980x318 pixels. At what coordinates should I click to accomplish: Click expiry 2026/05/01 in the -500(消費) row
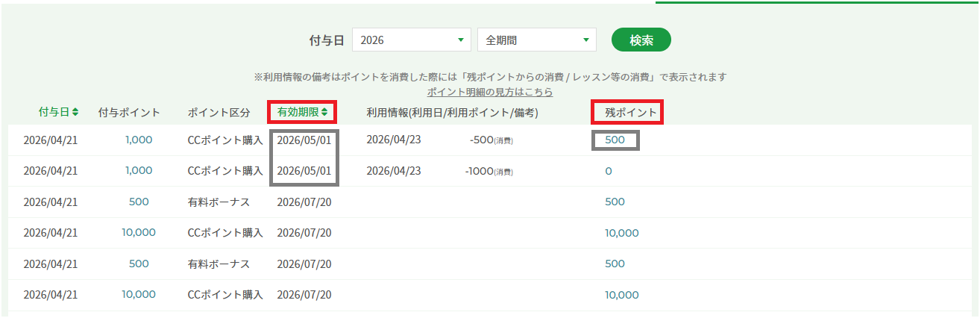click(x=304, y=140)
